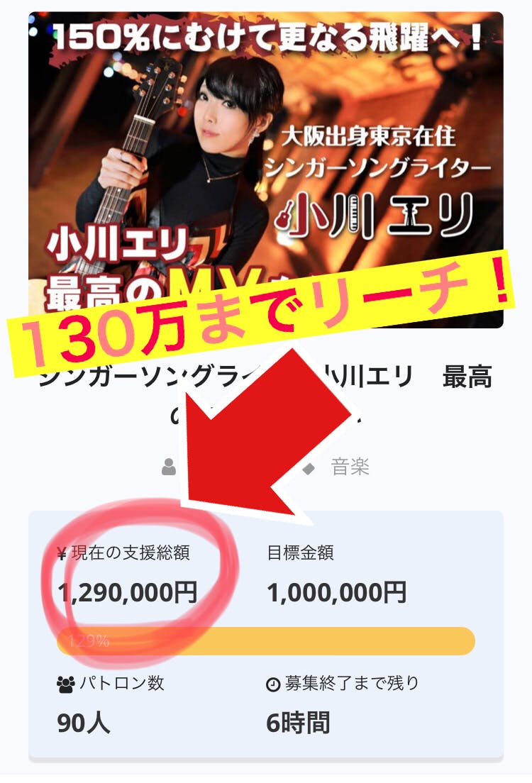Viewport: 532px width, 783px height.
Task: Select the 6時間 remaining time
Action: [298, 723]
